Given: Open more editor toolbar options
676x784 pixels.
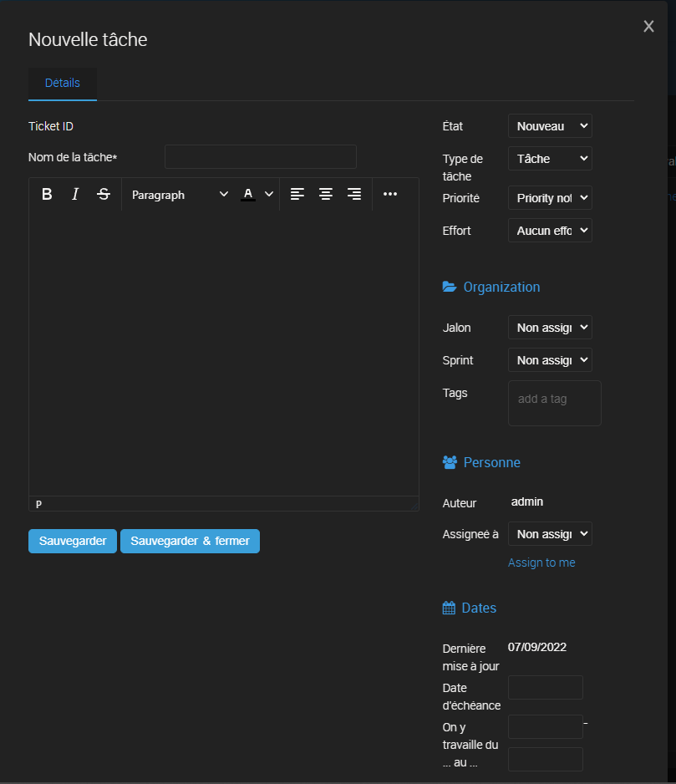Looking at the screenshot, I should [x=389, y=194].
